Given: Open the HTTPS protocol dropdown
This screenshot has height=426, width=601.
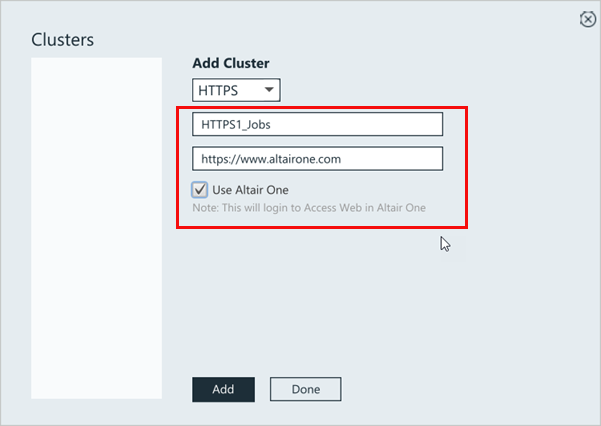Looking at the screenshot, I should click(x=236, y=91).
